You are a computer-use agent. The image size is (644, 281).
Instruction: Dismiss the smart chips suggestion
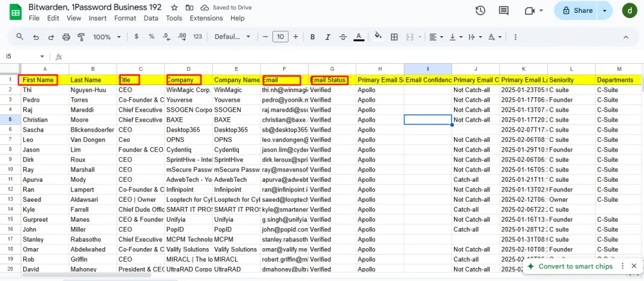634,266
